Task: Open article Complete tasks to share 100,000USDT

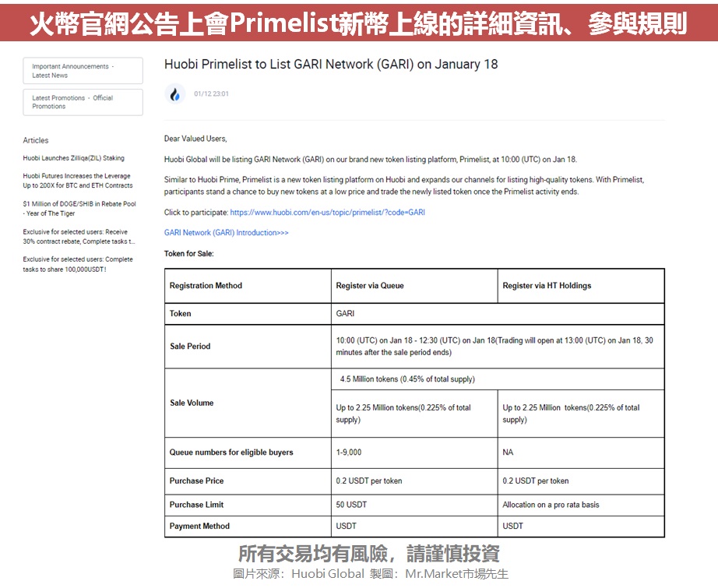Action: (x=78, y=264)
